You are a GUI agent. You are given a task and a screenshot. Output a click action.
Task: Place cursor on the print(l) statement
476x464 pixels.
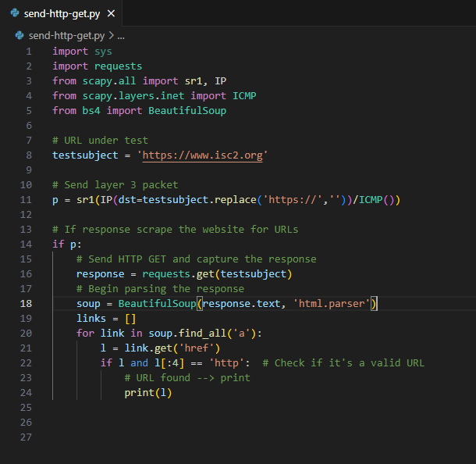(147, 393)
